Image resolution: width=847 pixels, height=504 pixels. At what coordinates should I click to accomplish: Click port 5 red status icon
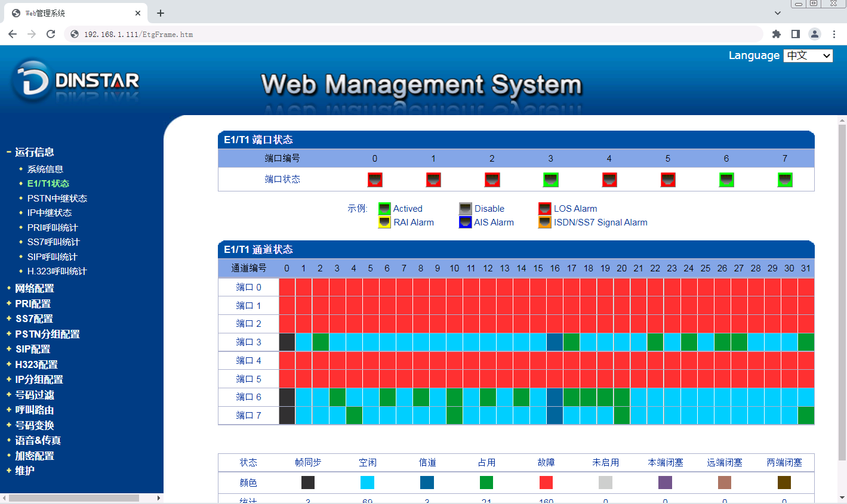pos(668,180)
